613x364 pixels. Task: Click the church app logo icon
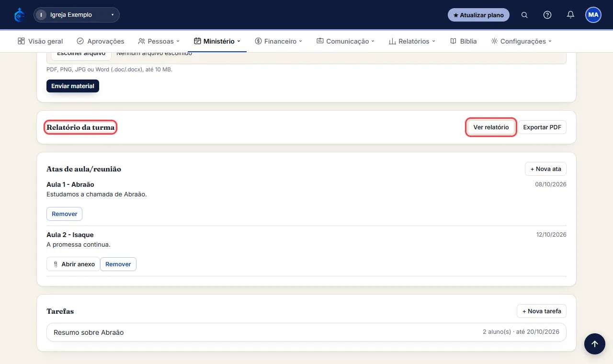coord(19,15)
